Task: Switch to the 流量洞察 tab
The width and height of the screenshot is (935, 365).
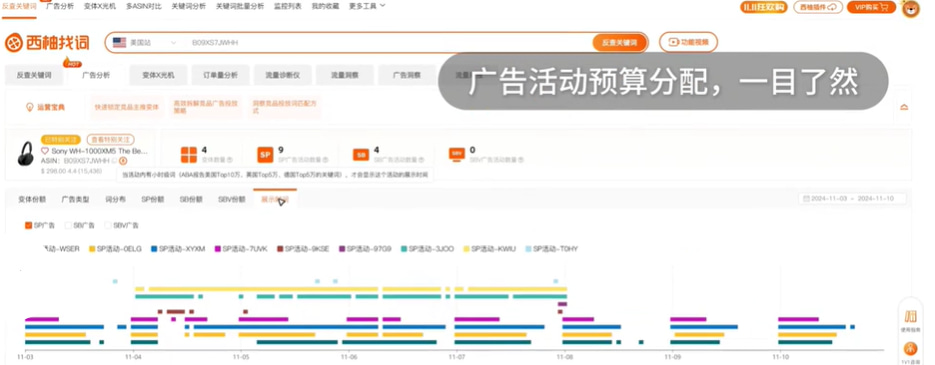Action: tap(345, 75)
